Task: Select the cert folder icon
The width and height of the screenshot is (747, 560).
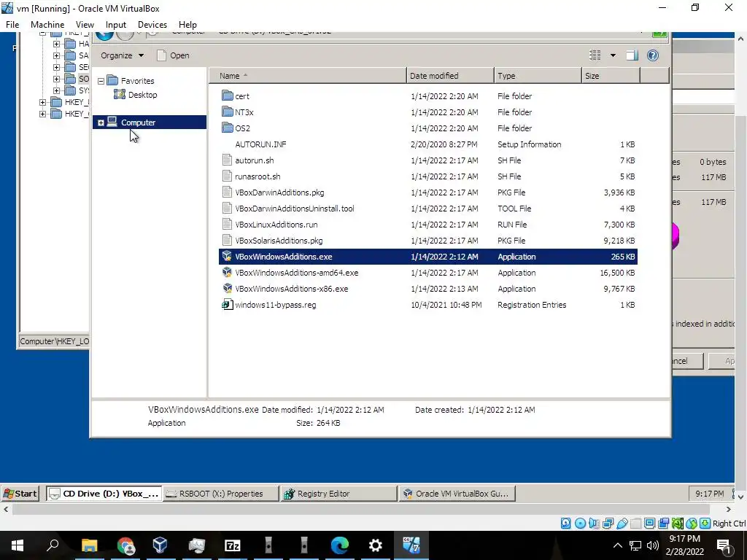Action: [x=228, y=96]
